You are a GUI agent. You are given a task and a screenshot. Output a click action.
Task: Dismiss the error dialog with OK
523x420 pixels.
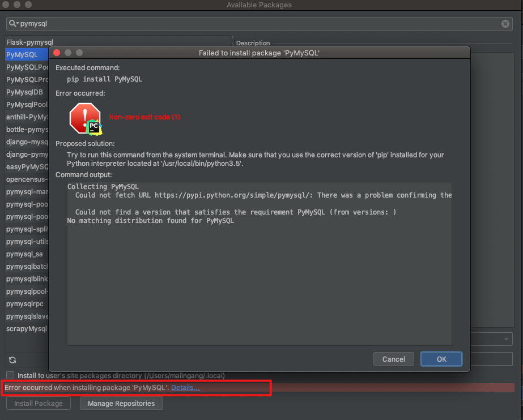pyautogui.click(x=441, y=359)
